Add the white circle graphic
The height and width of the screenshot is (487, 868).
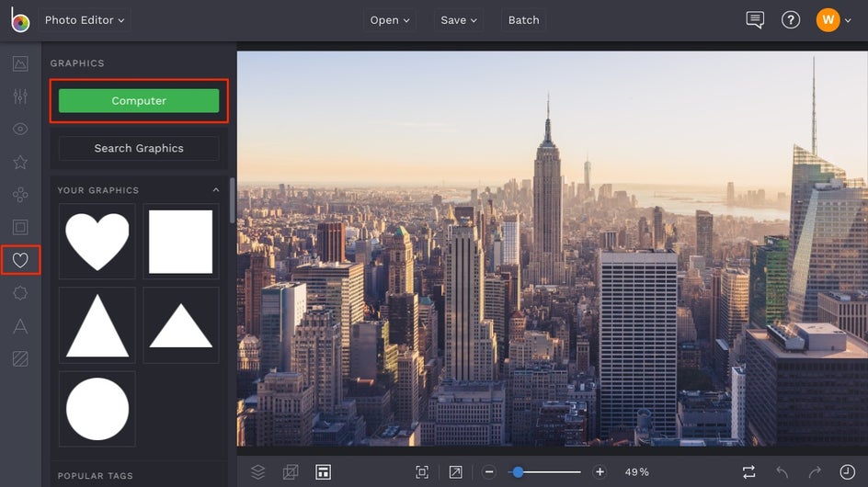click(97, 409)
